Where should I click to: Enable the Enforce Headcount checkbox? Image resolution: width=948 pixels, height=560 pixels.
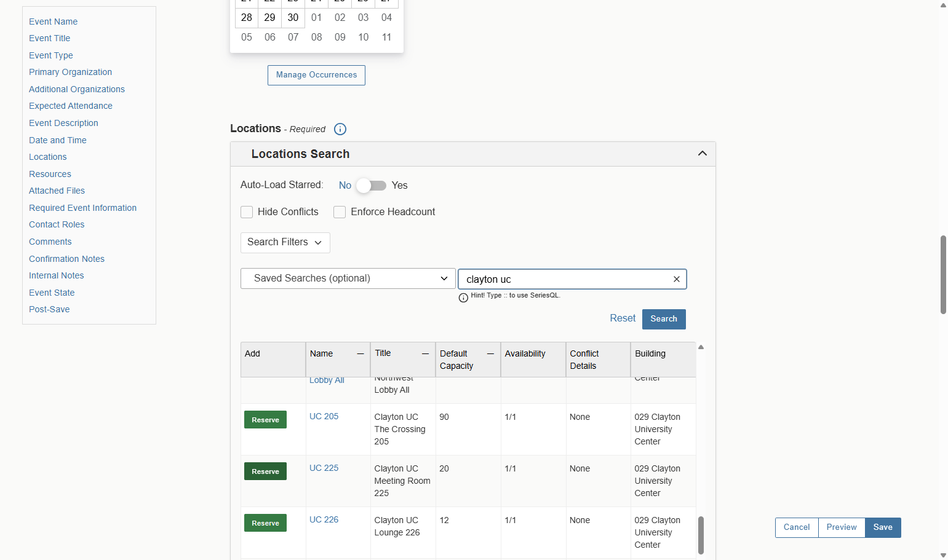[x=340, y=212]
